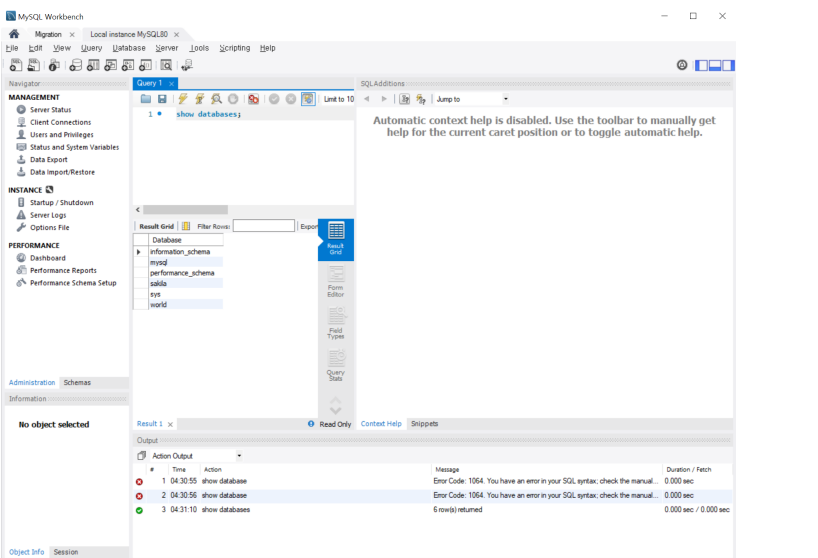818x558 pixels.
Task: Close the Query 1 tab
Action: [x=171, y=83]
